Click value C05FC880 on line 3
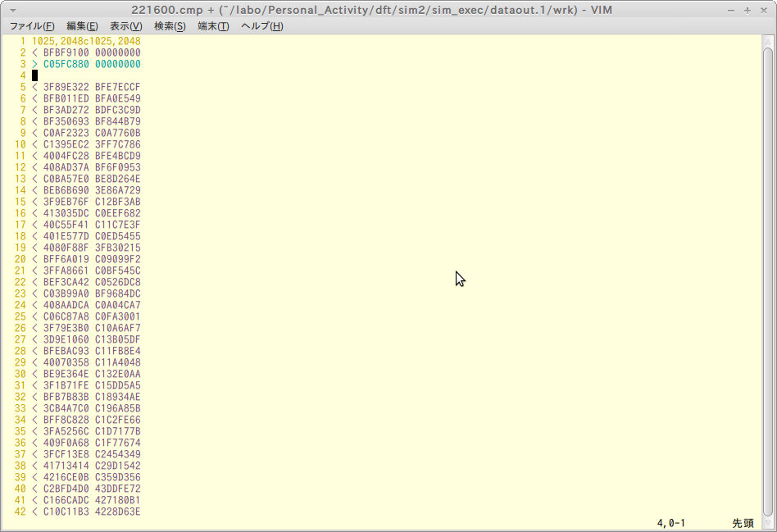The image size is (777, 532). pyautogui.click(x=66, y=64)
